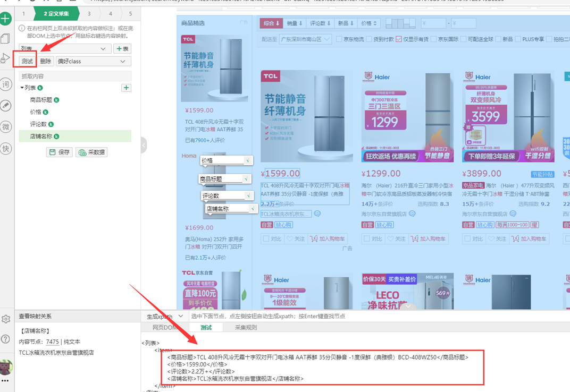Open the 7475 content node link
This screenshot has height=392, width=570.
53,342
